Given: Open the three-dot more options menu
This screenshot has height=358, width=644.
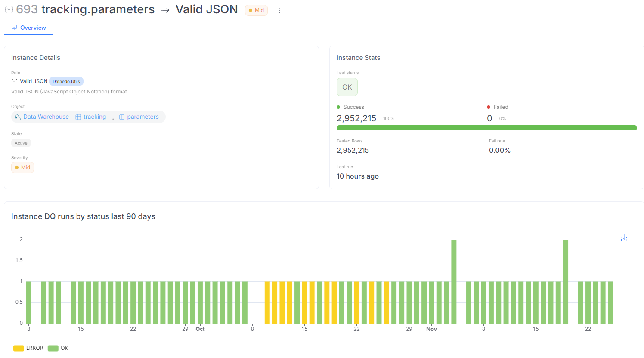Looking at the screenshot, I should pyautogui.click(x=280, y=11).
